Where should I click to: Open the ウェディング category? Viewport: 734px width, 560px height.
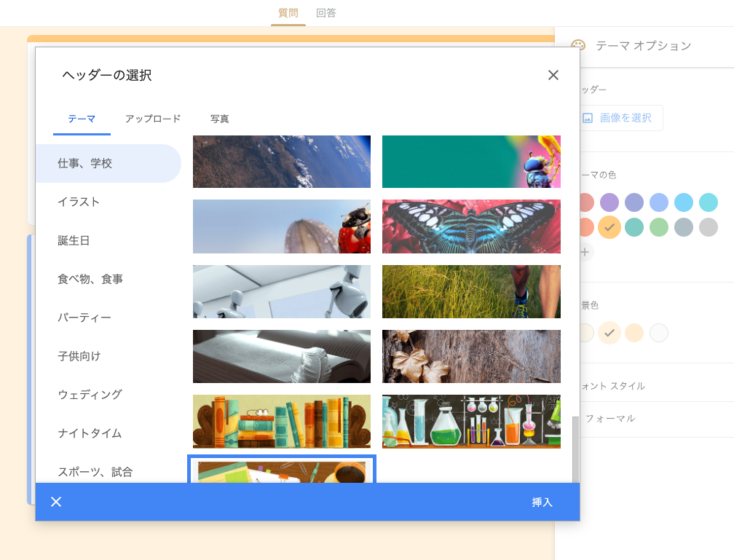[x=90, y=395]
